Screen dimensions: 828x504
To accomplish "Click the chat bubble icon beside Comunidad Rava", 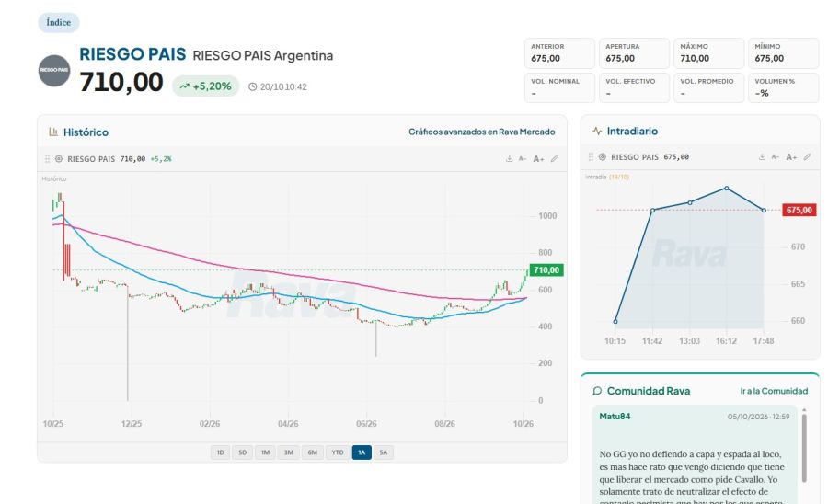I will coord(597,391).
